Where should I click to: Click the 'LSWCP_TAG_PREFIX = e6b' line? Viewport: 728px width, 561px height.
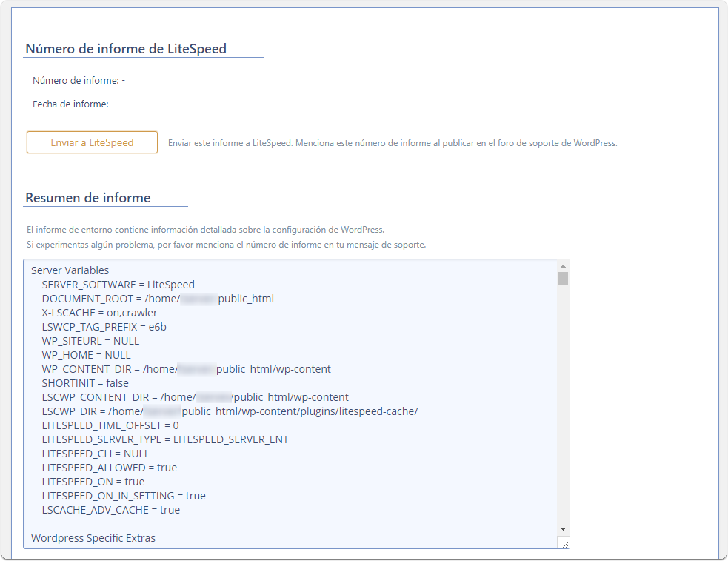click(104, 327)
